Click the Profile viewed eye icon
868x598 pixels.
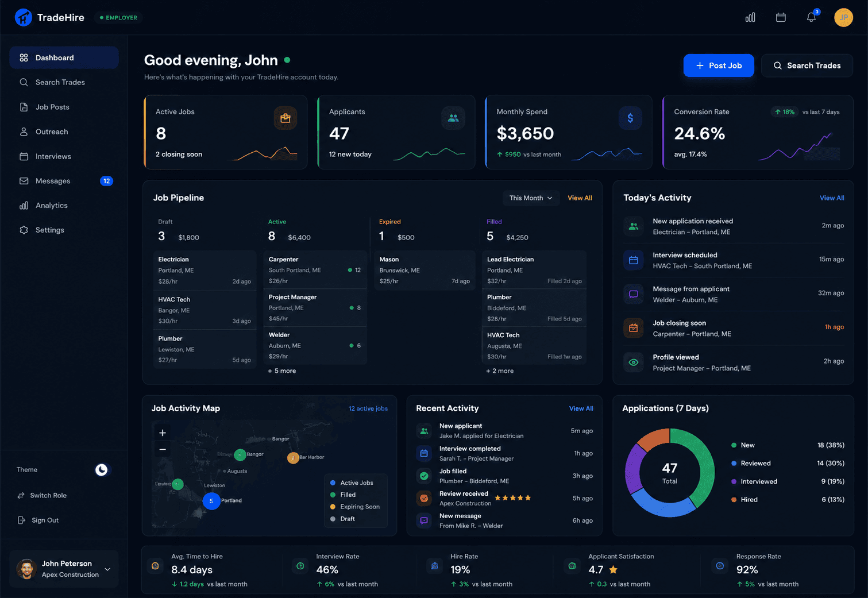point(634,362)
